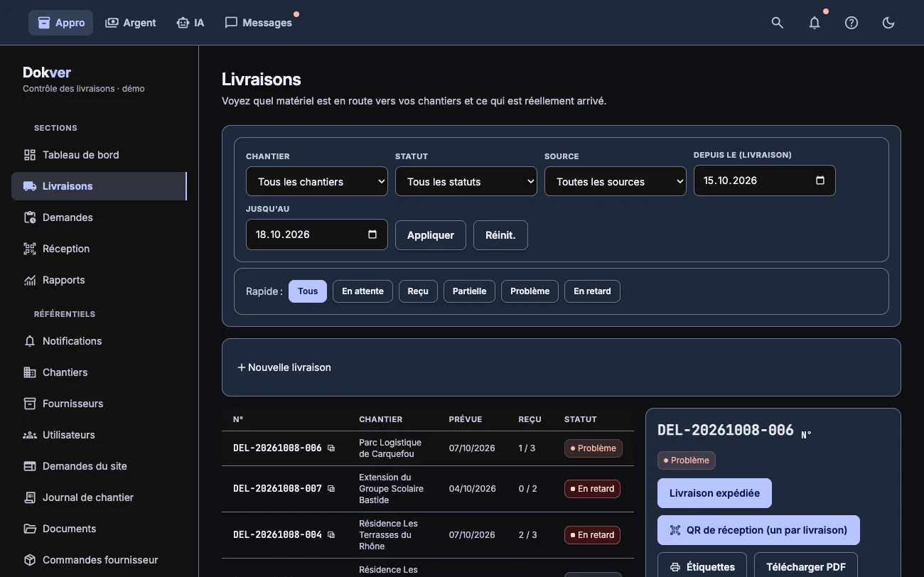Select quick filter Reçu
This screenshot has width=924, height=577.
[418, 291]
